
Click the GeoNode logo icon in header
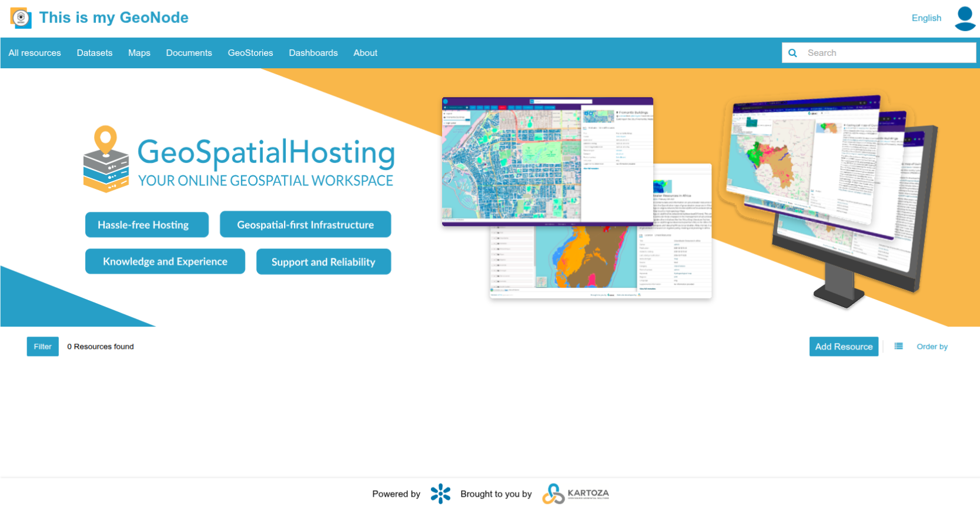pos(21,18)
